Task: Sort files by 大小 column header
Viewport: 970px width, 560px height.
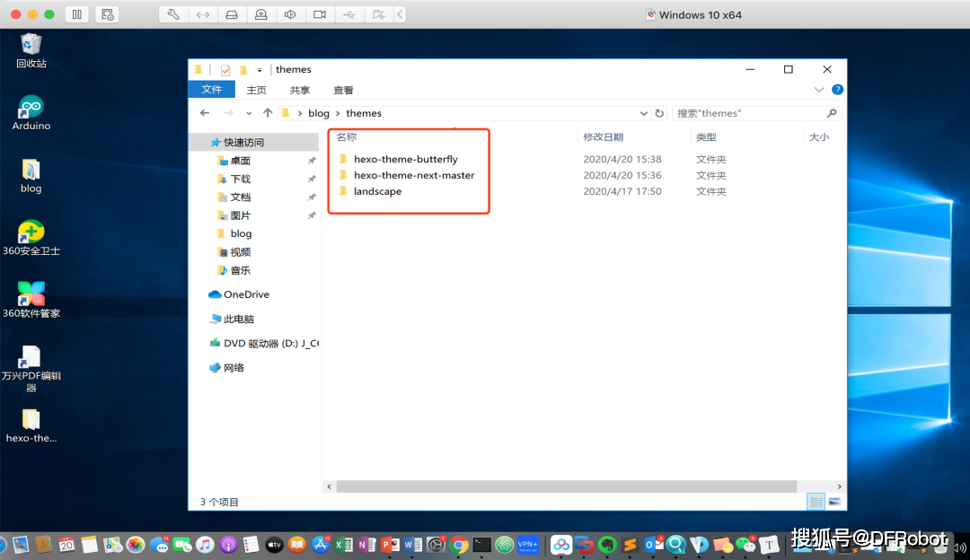Action: tap(819, 136)
